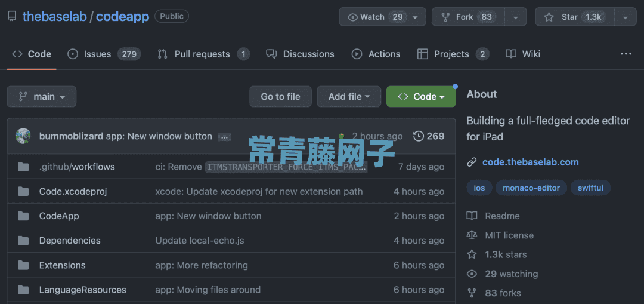Open the Dependencies folder

click(70, 241)
